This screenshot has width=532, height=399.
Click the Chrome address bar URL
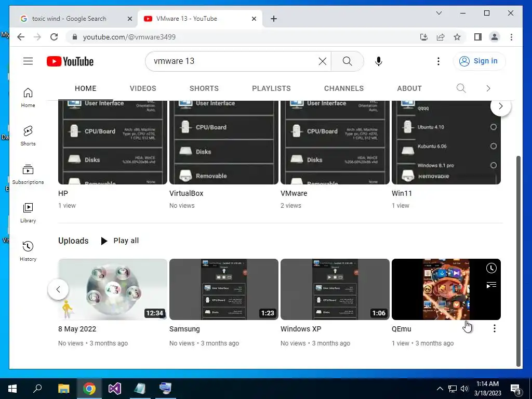tap(129, 37)
